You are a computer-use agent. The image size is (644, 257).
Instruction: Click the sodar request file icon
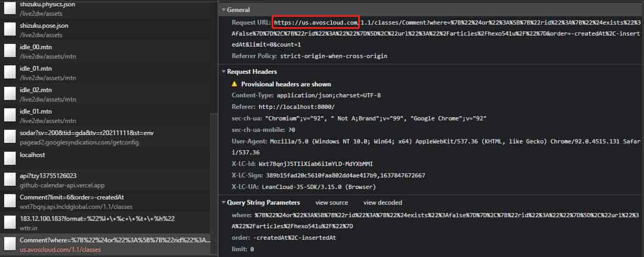pyautogui.click(x=10, y=137)
